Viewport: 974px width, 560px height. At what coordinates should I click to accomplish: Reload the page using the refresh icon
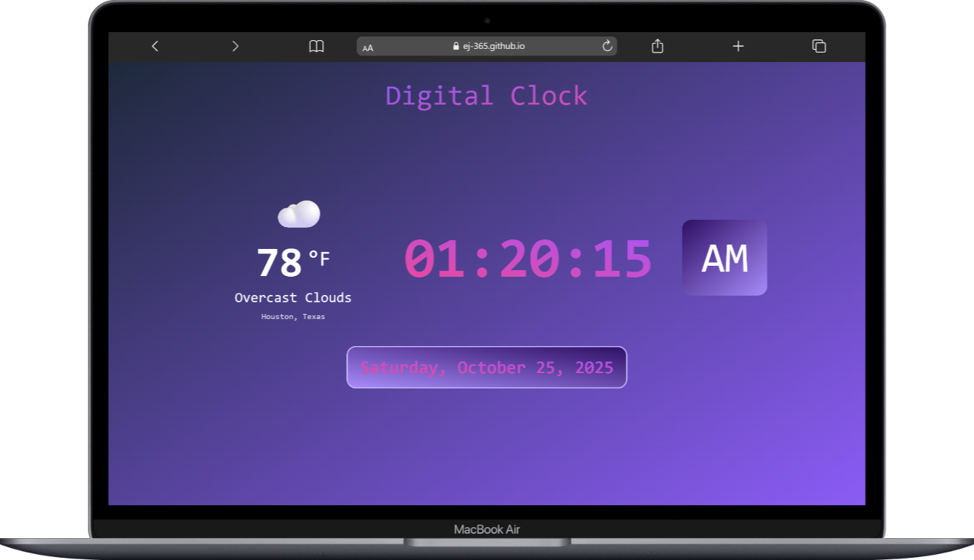(607, 45)
